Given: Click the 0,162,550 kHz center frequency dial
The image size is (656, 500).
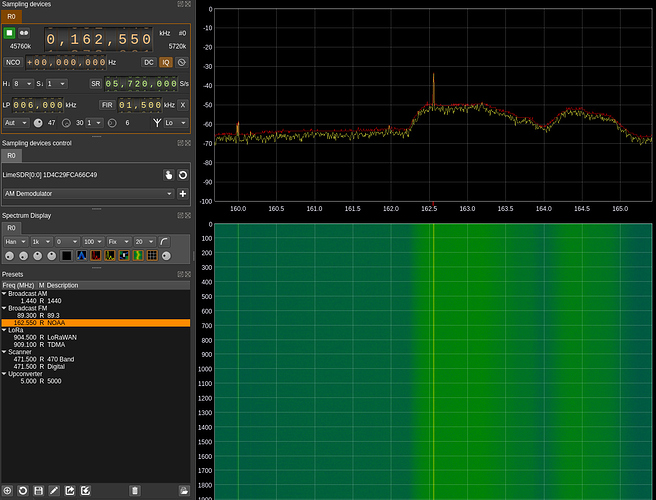Looking at the screenshot, I should [98, 39].
